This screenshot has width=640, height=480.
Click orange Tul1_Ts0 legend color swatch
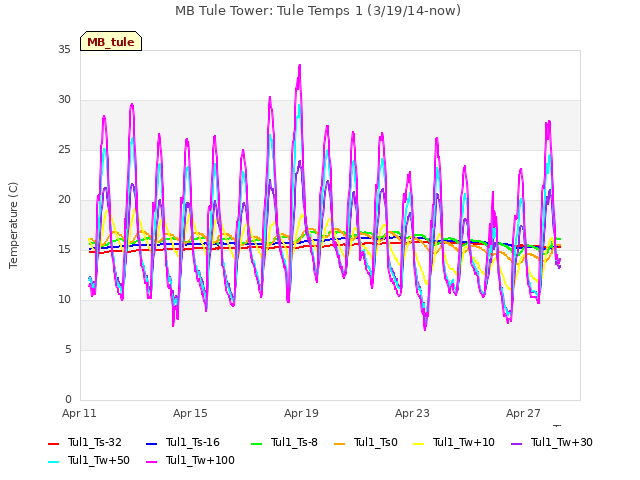[339, 443]
